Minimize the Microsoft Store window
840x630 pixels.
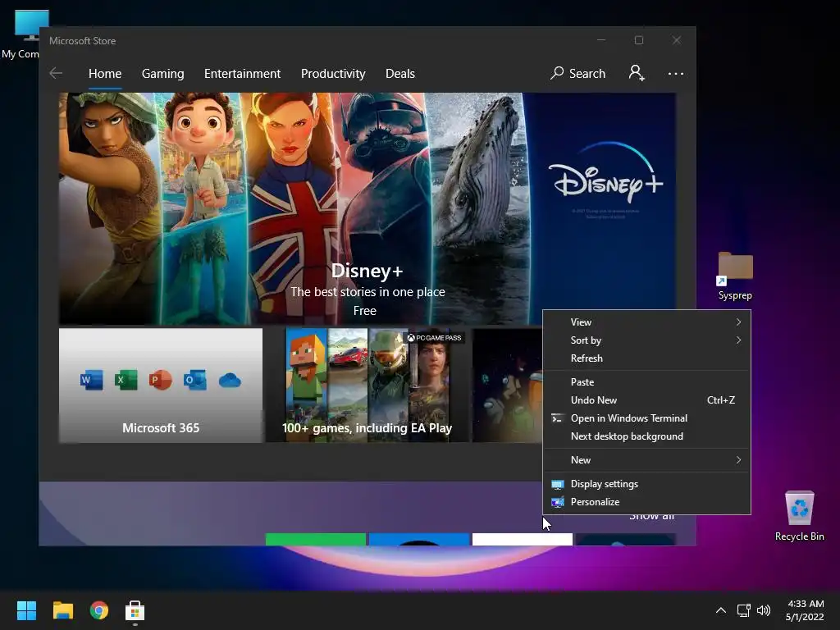(601, 40)
